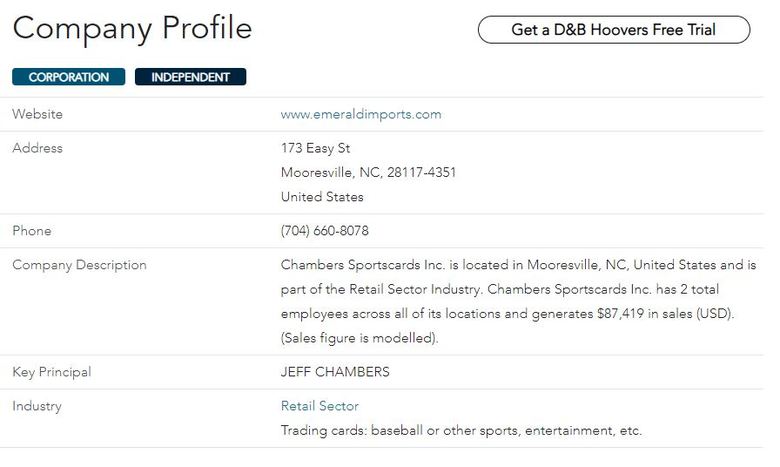Click the 173 Easy St address line
Screen dimensions: 780x467
(x=315, y=148)
